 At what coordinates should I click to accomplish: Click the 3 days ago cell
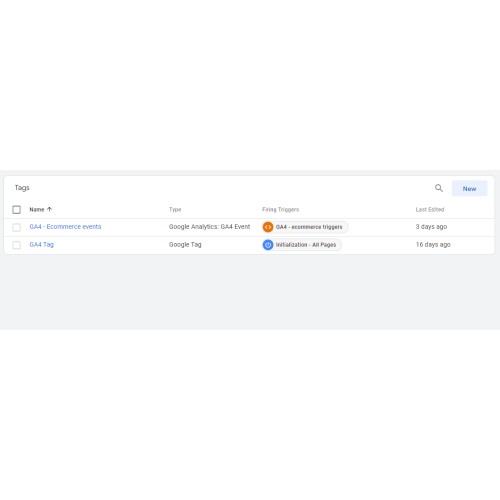pyautogui.click(x=431, y=227)
